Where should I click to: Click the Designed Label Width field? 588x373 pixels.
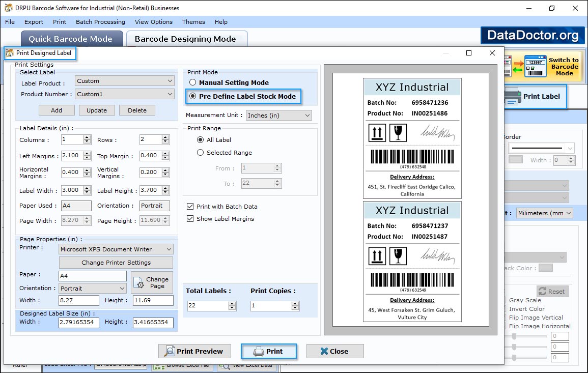tap(79, 323)
